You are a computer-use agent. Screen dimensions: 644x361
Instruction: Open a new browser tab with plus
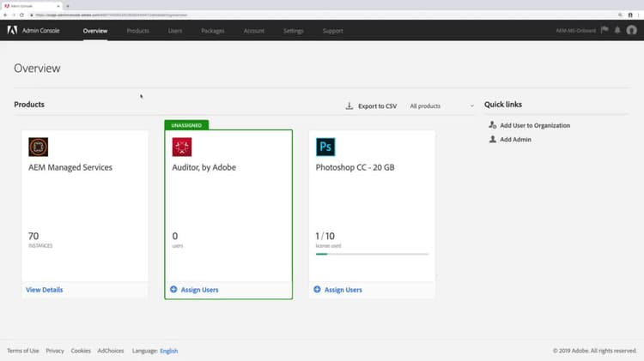[68, 6]
